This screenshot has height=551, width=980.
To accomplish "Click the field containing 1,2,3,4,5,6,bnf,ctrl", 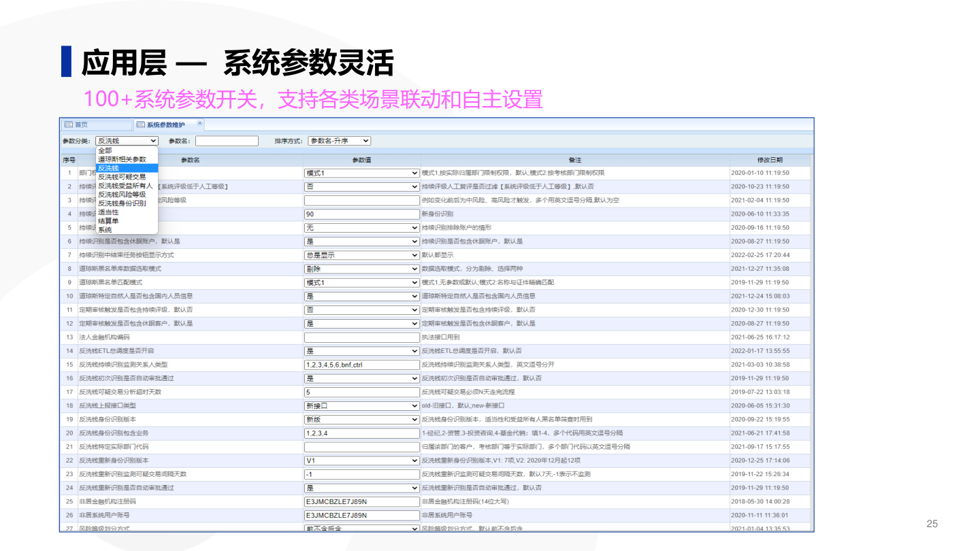I will [361, 365].
